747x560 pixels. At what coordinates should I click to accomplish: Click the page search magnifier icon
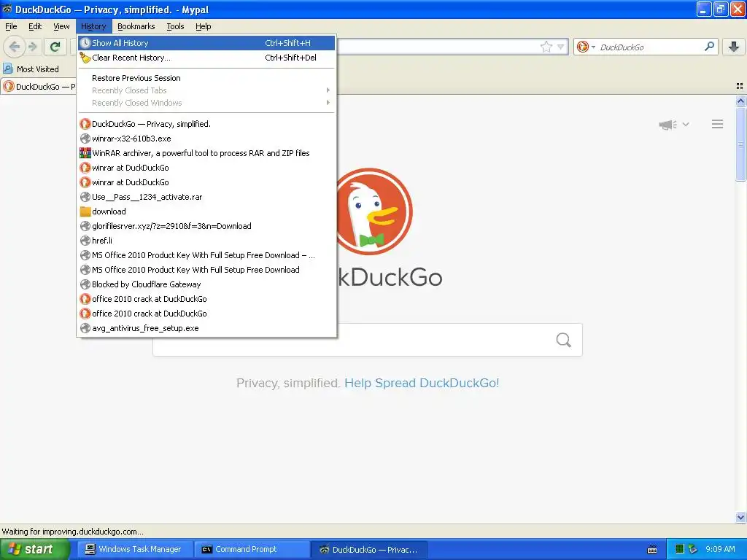click(x=564, y=340)
